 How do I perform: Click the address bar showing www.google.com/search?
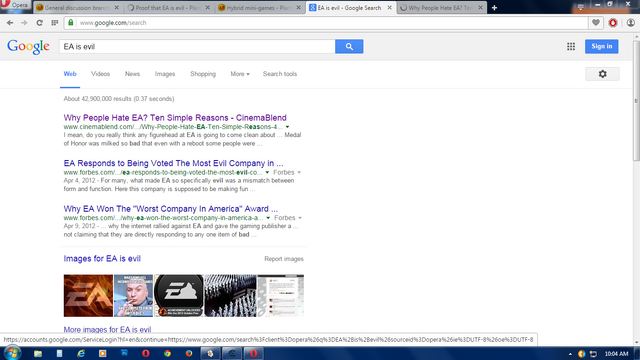pos(327,23)
